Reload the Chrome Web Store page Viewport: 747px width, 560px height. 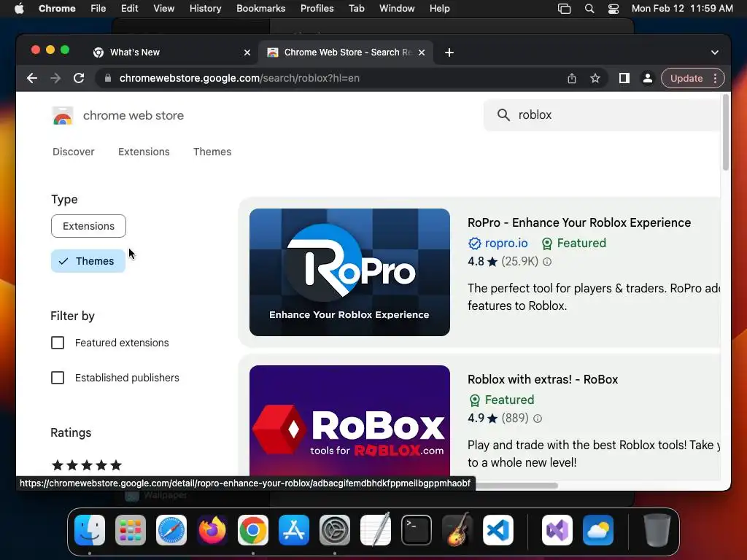[x=79, y=78]
